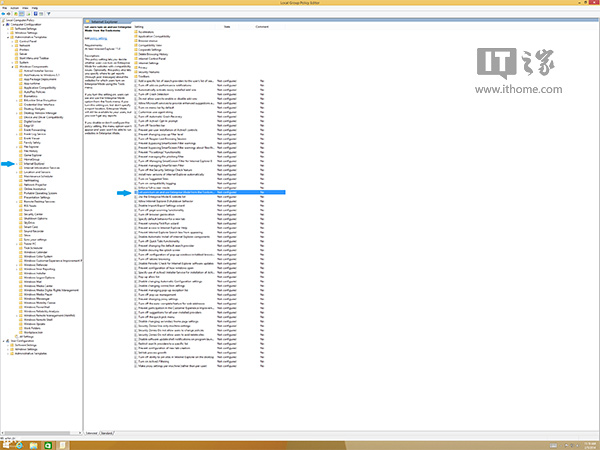Click policy icon of highlighted Enterprise Mode setting
This screenshot has width=600, height=450.
click(x=136, y=192)
